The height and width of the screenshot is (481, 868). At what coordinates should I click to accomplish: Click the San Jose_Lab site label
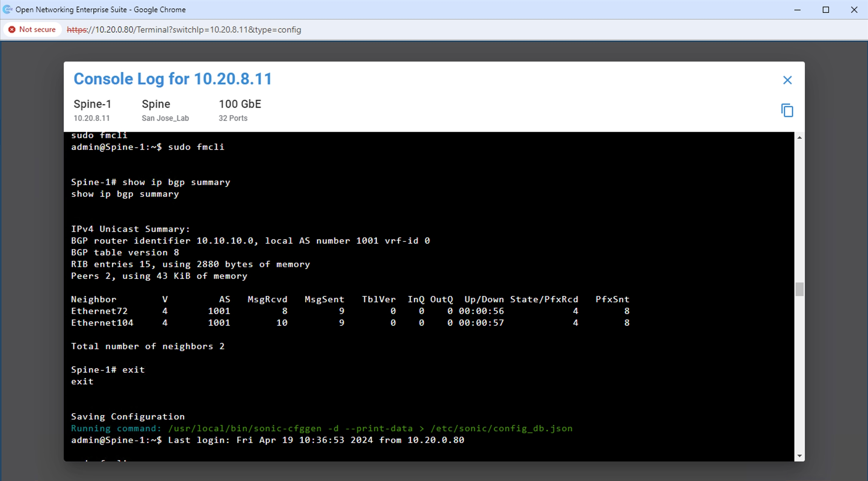point(165,118)
